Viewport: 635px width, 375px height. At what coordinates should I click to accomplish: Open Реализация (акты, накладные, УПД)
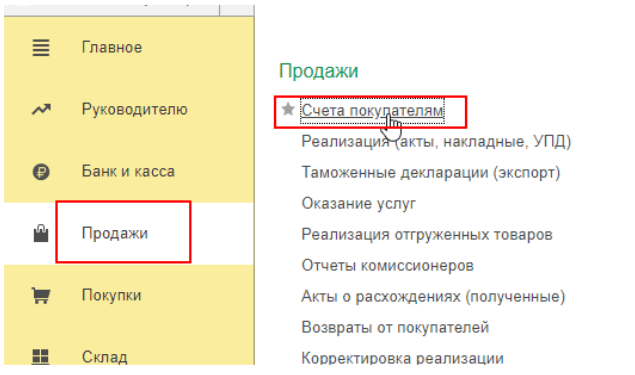(436, 141)
